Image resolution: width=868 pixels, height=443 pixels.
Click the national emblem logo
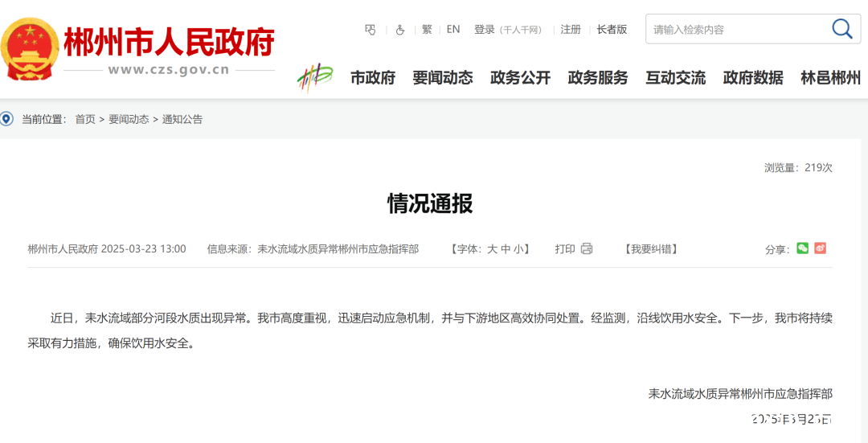(30, 49)
